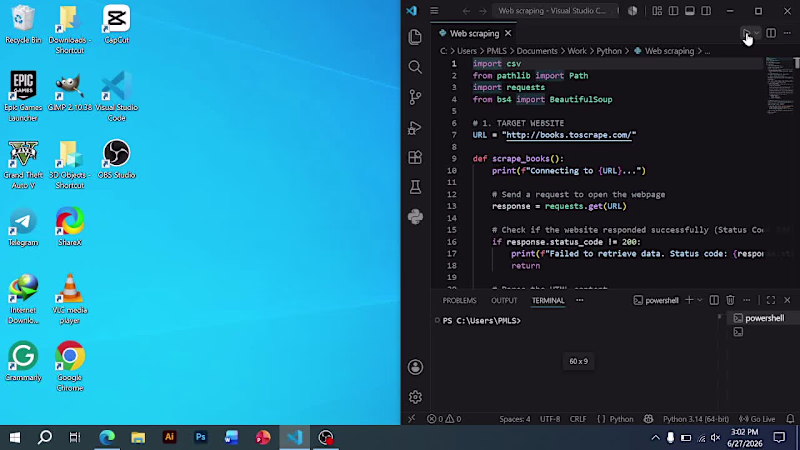This screenshot has width=800, height=450.
Task: Open editor More Actions ellipsis
Action: tap(787, 33)
